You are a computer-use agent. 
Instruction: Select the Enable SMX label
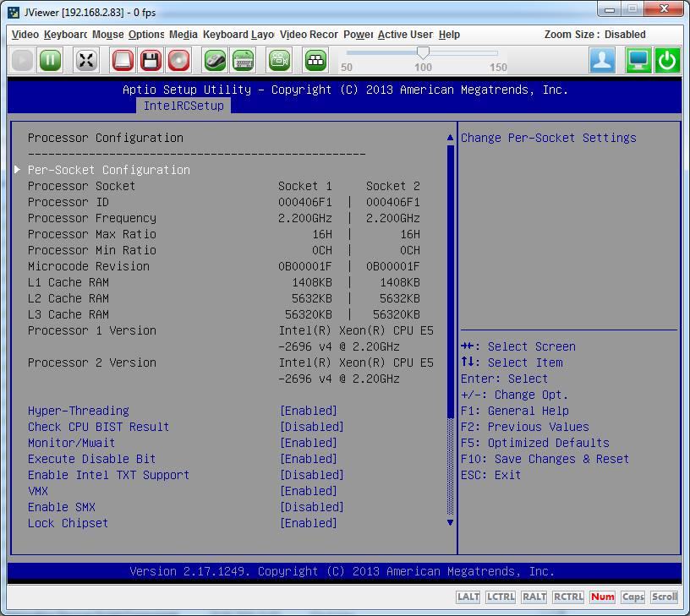[62, 507]
